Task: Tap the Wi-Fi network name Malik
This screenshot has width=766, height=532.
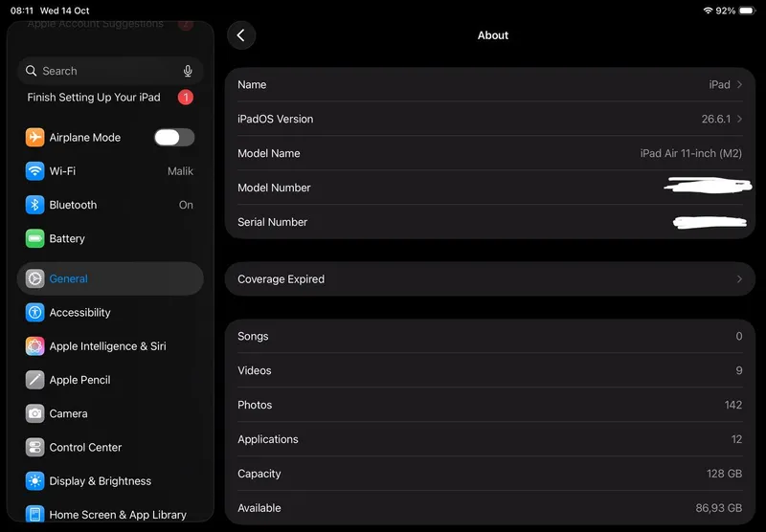Action: tap(180, 171)
